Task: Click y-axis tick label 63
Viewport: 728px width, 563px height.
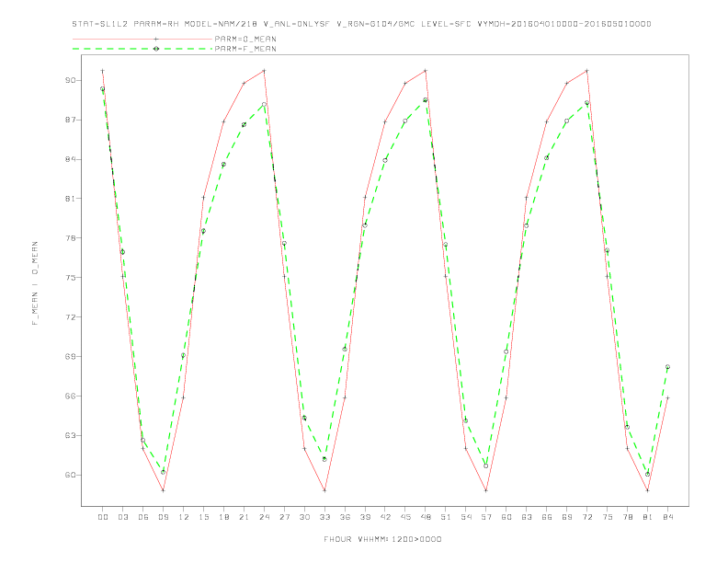Action: (x=71, y=436)
